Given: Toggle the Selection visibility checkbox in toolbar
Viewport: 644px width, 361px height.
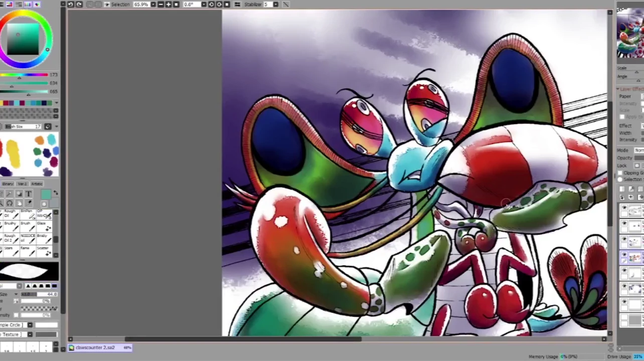Looking at the screenshot, I should pyautogui.click(x=107, y=5).
